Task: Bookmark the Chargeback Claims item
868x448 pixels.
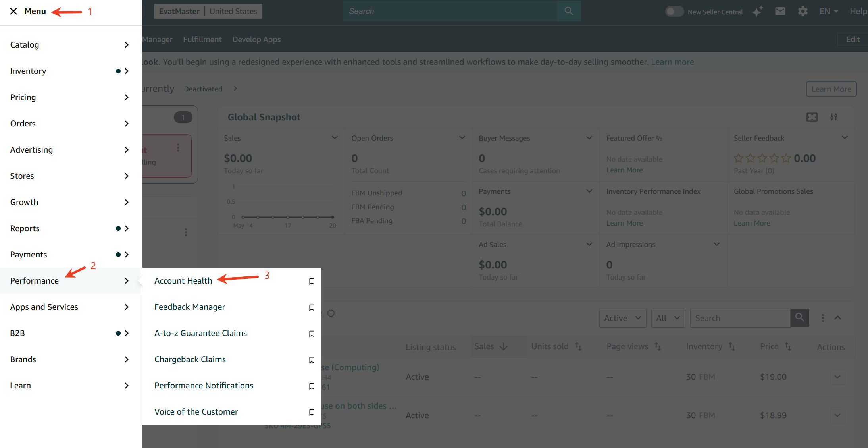Action: (312, 360)
